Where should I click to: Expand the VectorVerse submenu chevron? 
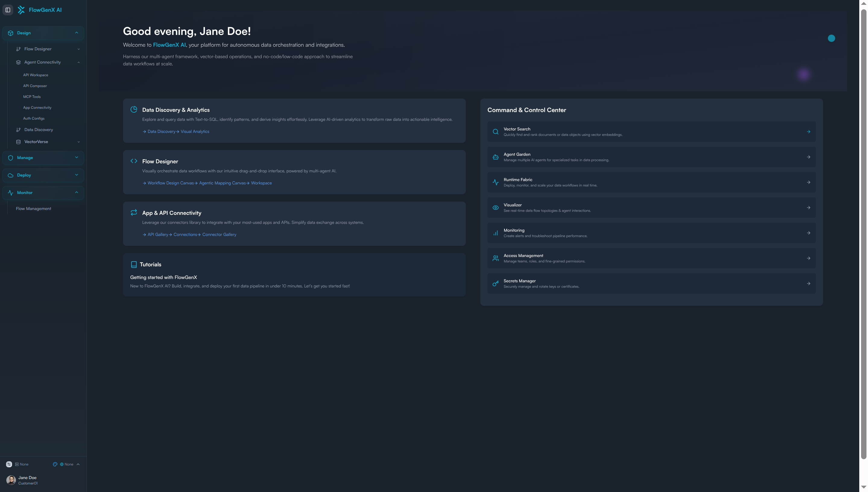(78, 142)
